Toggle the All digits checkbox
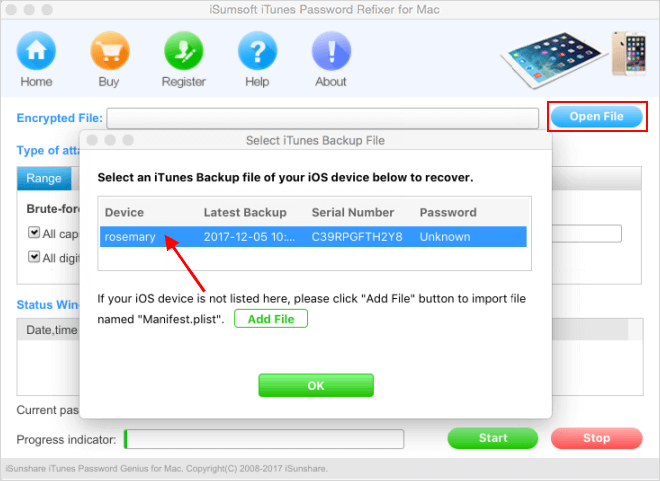Screen dimensions: 660x481 click(34, 257)
